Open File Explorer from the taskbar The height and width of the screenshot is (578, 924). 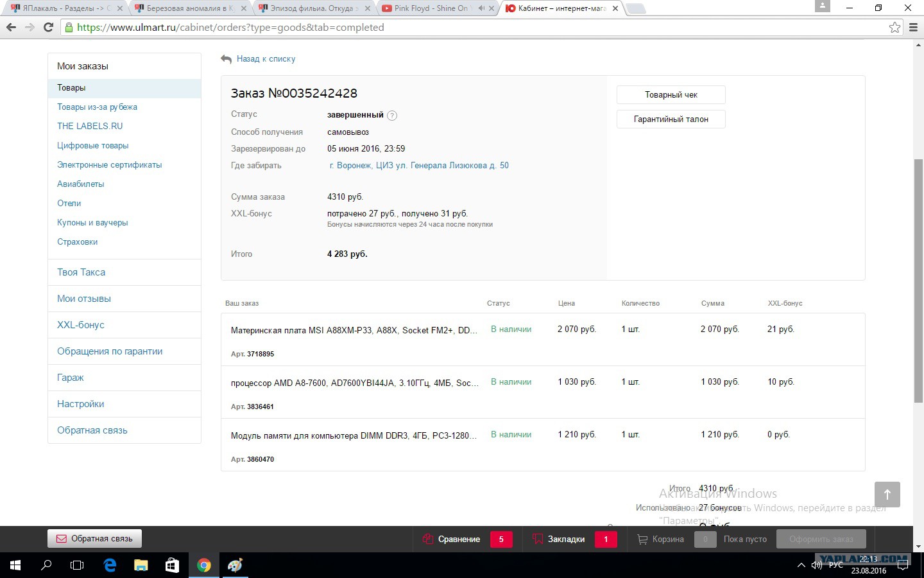click(x=141, y=565)
